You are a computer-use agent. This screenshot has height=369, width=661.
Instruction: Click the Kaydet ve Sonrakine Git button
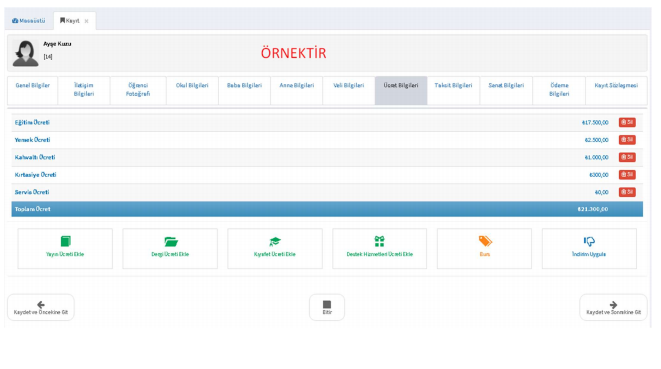(x=613, y=307)
